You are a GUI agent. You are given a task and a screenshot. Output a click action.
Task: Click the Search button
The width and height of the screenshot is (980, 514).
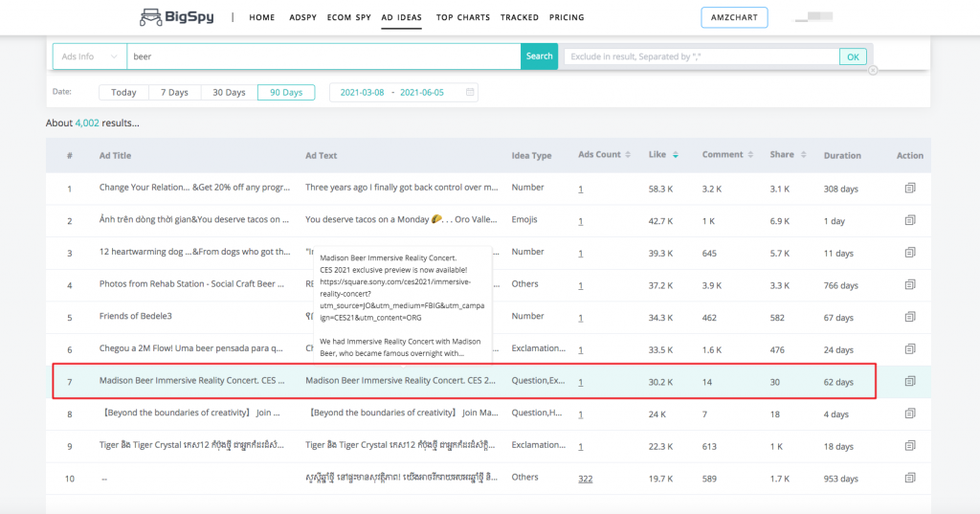[539, 56]
